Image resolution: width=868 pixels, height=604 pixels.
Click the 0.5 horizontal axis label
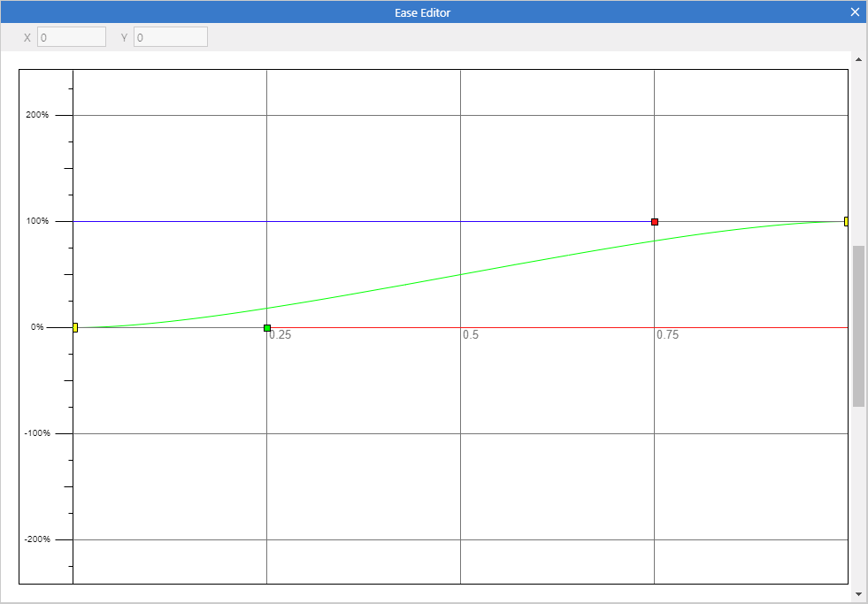point(471,335)
